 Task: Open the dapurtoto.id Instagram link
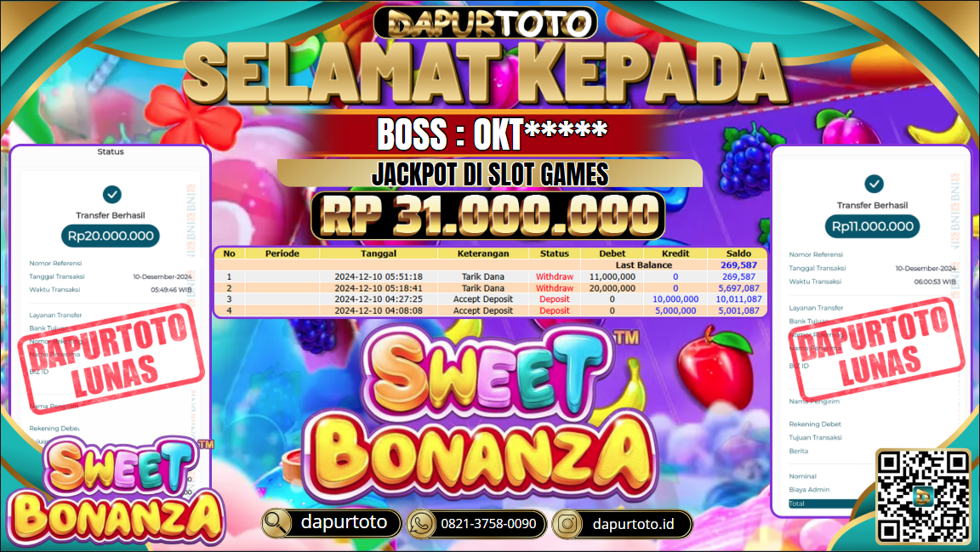(633, 524)
